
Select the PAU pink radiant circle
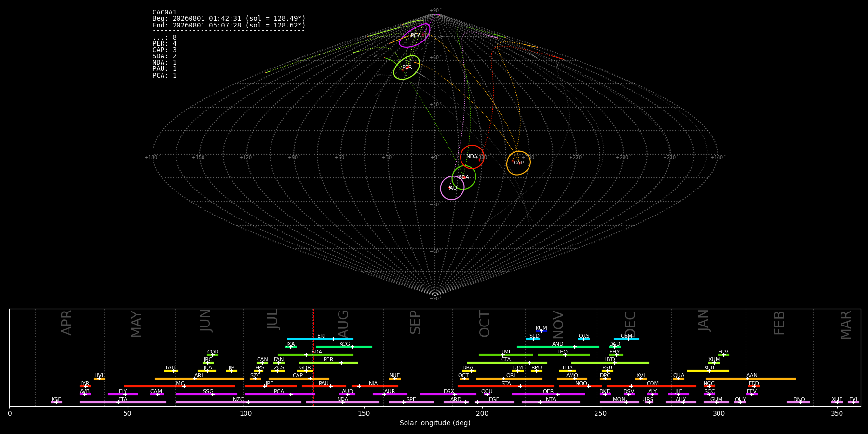point(452,188)
